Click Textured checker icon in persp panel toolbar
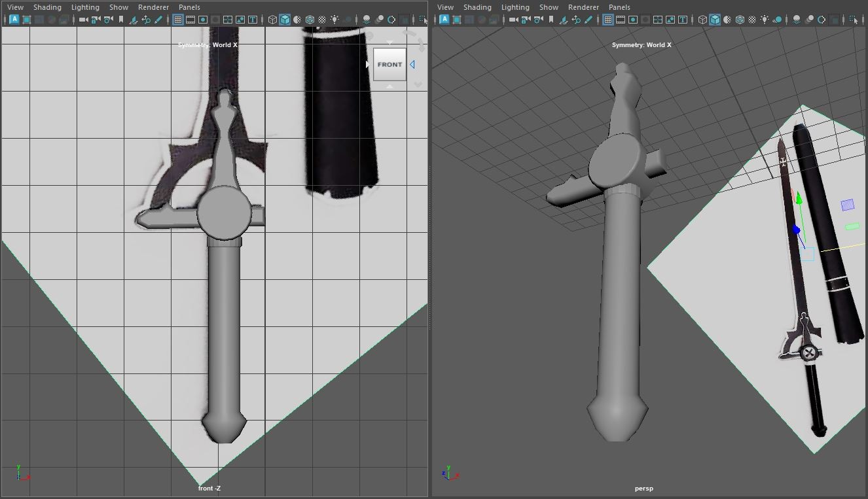The width and height of the screenshot is (868, 499). coord(751,20)
